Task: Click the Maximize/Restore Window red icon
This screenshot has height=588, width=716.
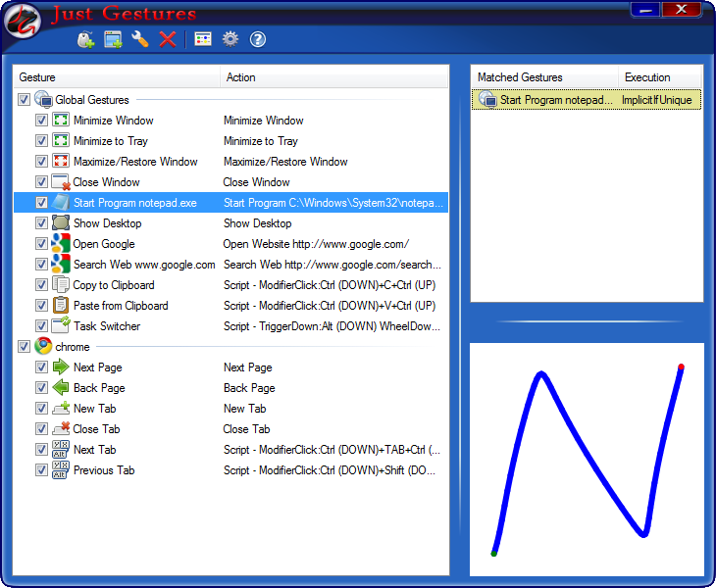Action: [60, 161]
